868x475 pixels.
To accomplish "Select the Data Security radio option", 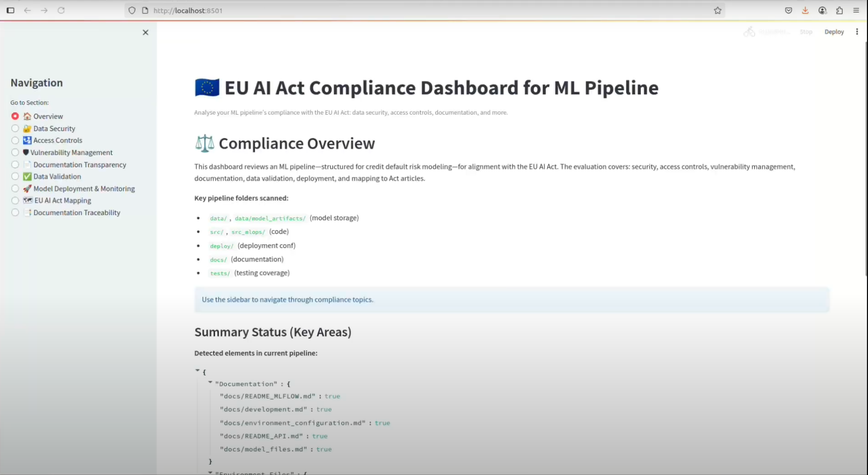I will click(x=15, y=129).
